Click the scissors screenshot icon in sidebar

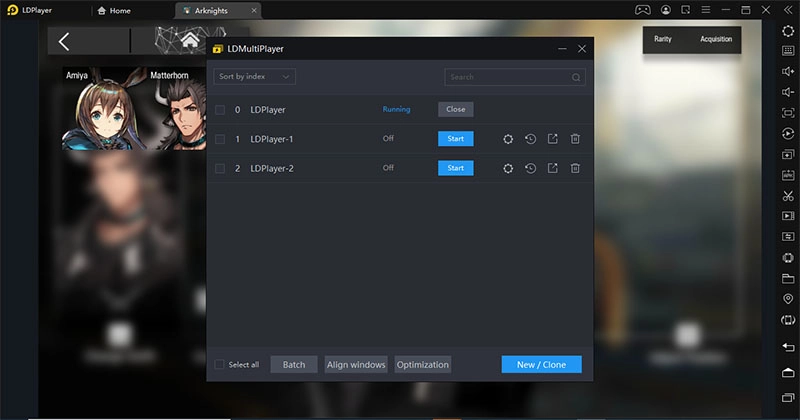coord(788,194)
